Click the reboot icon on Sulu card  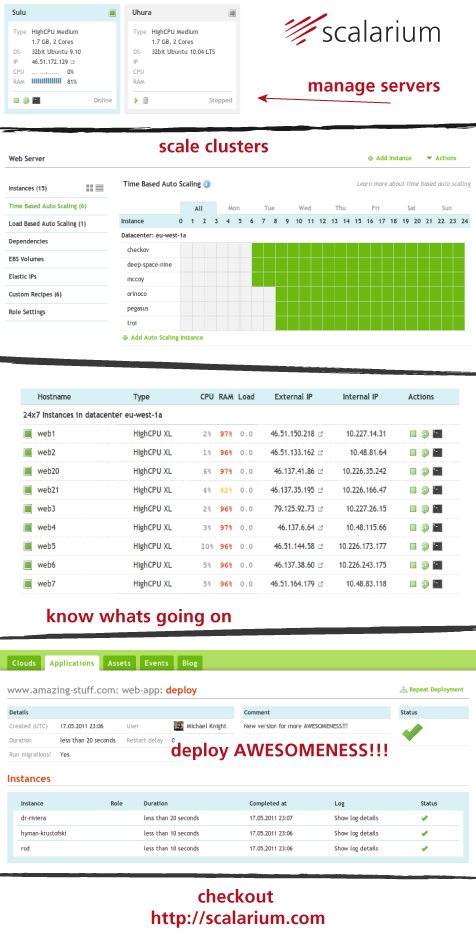pyautogui.click(x=26, y=101)
